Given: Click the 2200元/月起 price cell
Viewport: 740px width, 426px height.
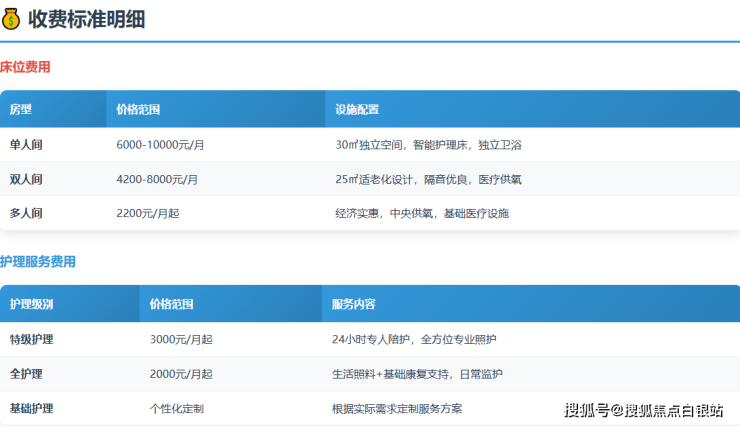Looking at the screenshot, I should point(148,213).
